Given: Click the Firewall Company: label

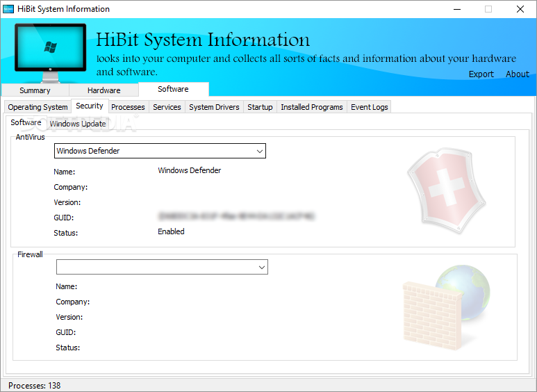Looking at the screenshot, I should pyautogui.click(x=73, y=302).
